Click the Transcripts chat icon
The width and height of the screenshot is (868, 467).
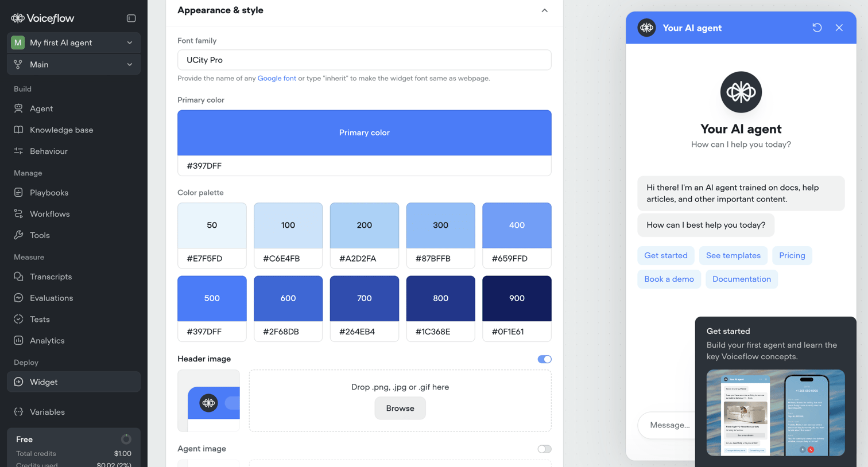click(x=18, y=277)
